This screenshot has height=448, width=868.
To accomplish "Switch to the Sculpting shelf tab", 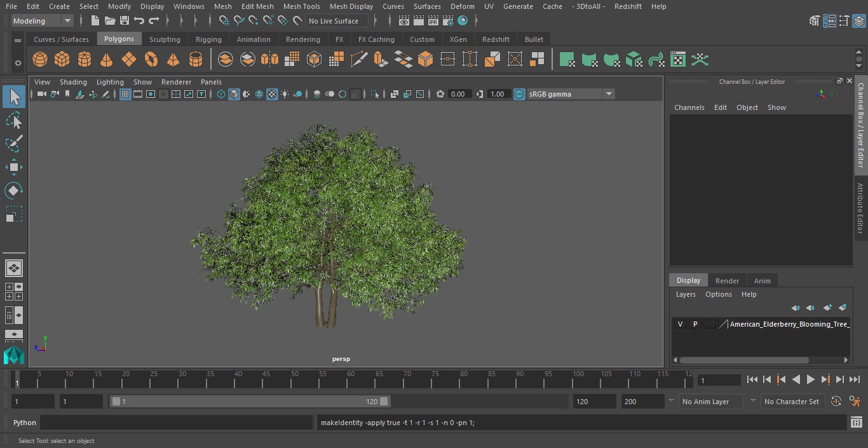I will (x=165, y=39).
